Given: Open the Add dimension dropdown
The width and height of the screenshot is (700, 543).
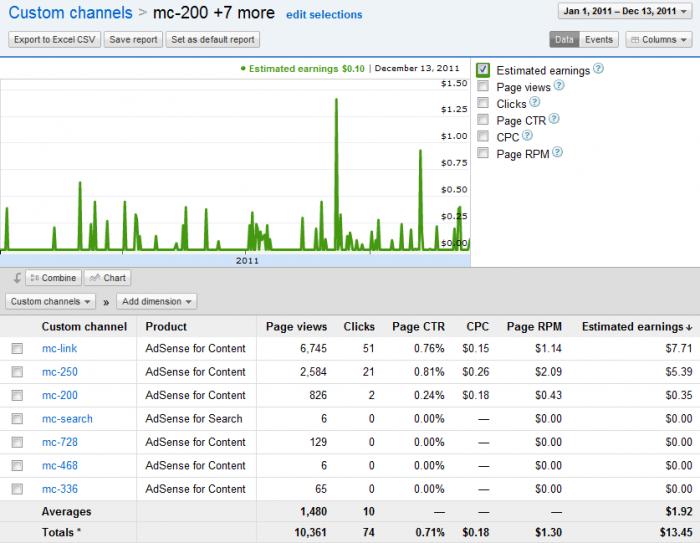Looking at the screenshot, I should [157, 301].
